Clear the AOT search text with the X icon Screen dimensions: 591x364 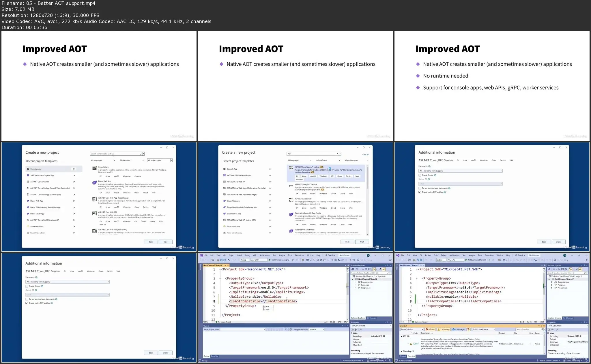(x=338, y=154)
